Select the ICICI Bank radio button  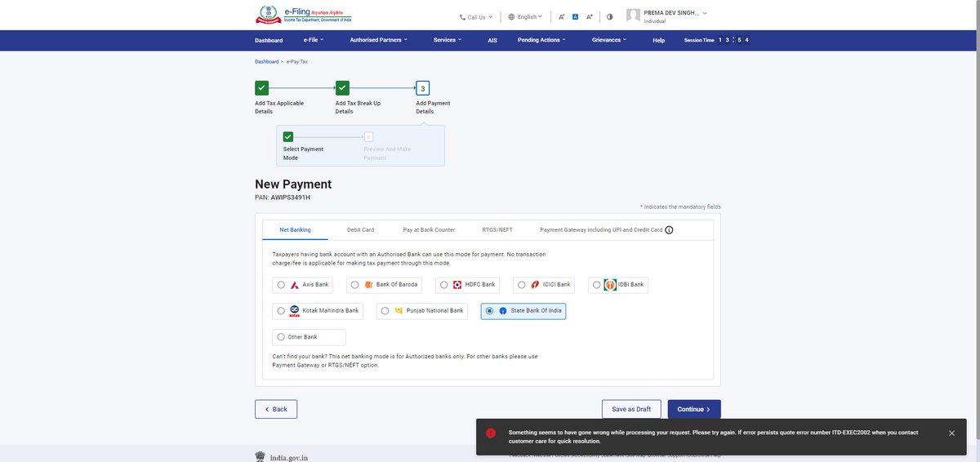[x=521, y=285]
